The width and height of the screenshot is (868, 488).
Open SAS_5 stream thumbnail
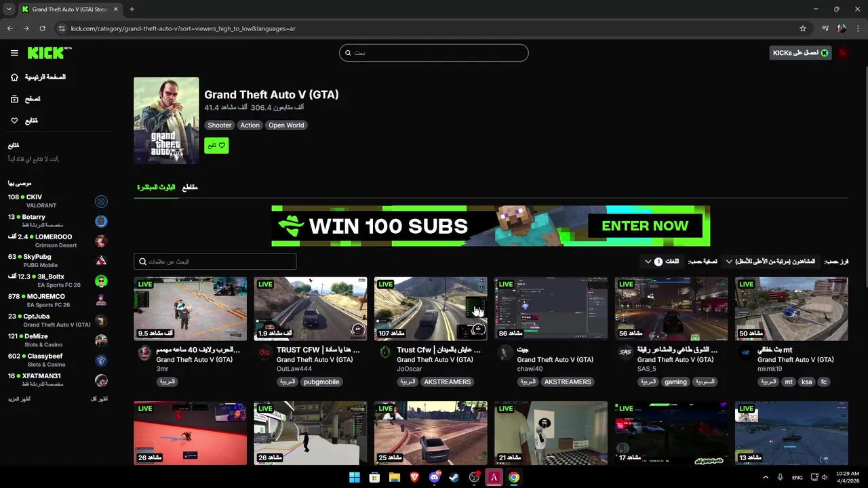click(x=671, y=308)
